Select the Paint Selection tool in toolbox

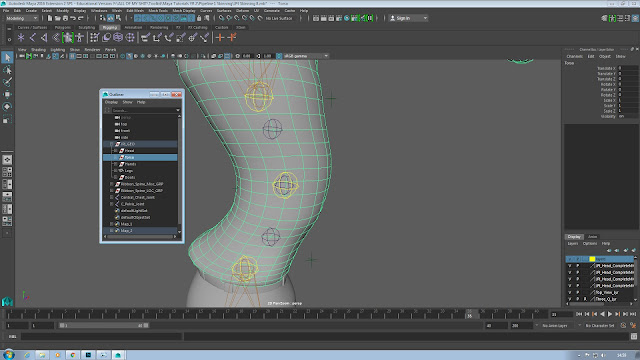[x=7, y=82]
